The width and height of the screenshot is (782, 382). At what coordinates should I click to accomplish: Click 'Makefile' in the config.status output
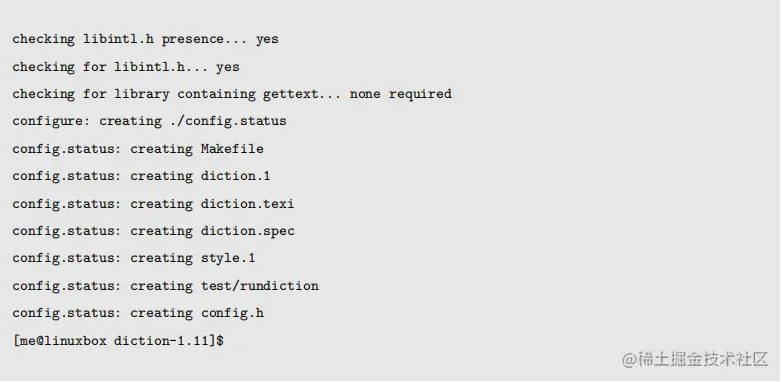click(x=232, y=149)
